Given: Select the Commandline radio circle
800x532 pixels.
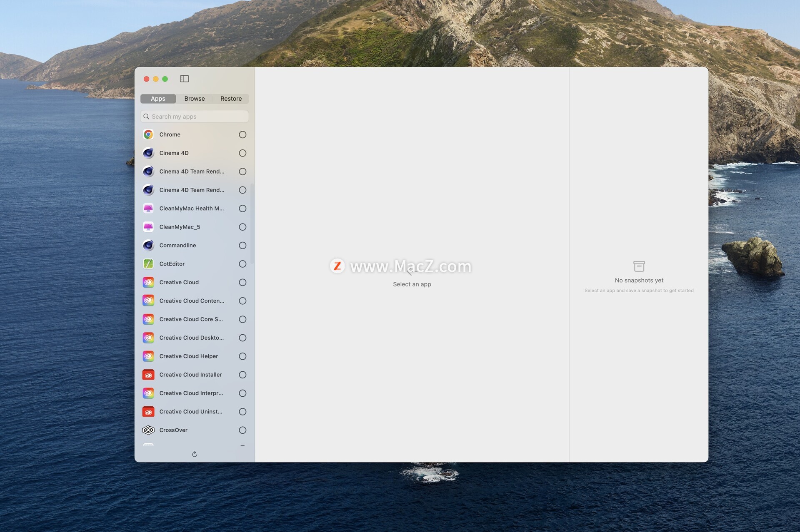Looking at the screenshot, I should coord(242,245).
